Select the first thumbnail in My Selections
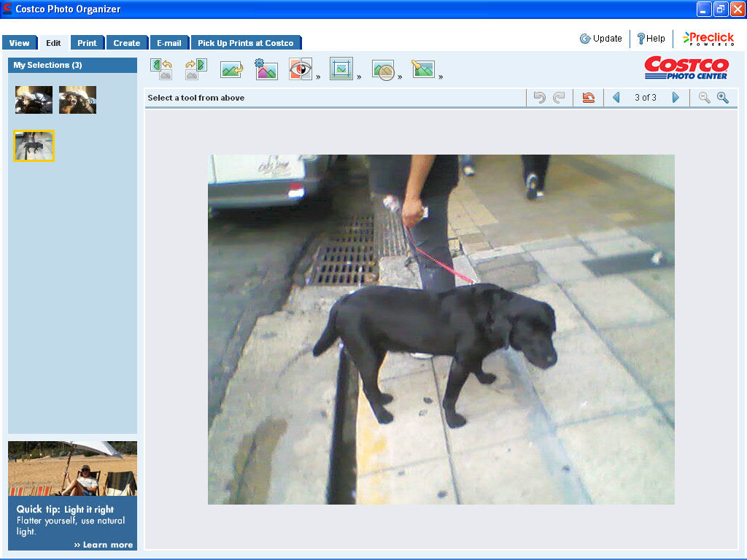The width and height of the screenshot is (747, 560). tap(34, 100)
